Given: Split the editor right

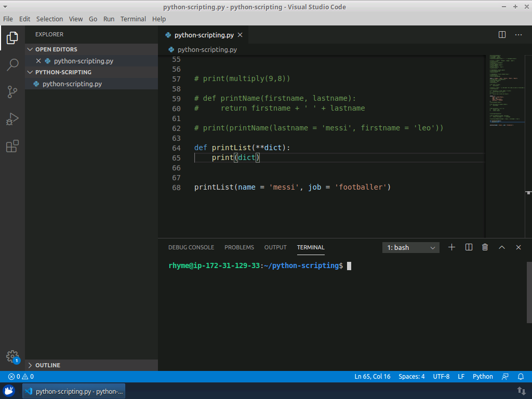Looking at the screenshot, I should tap(502, 35).
